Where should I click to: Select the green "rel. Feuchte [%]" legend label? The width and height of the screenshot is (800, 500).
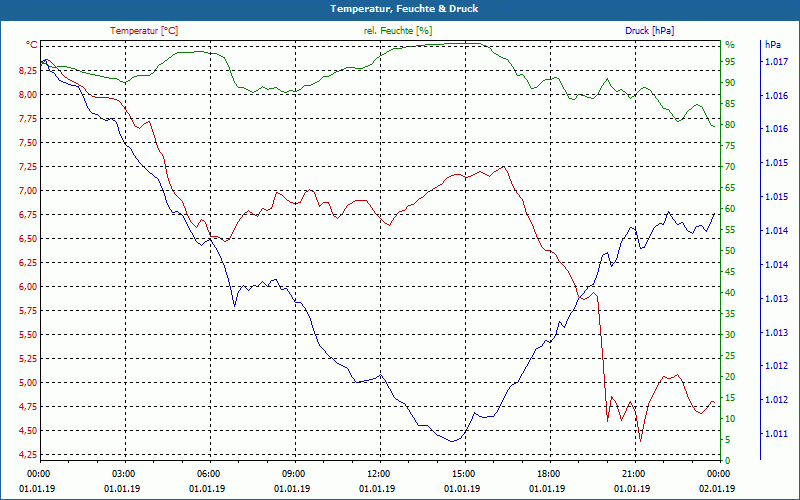[x=397, y=31]
